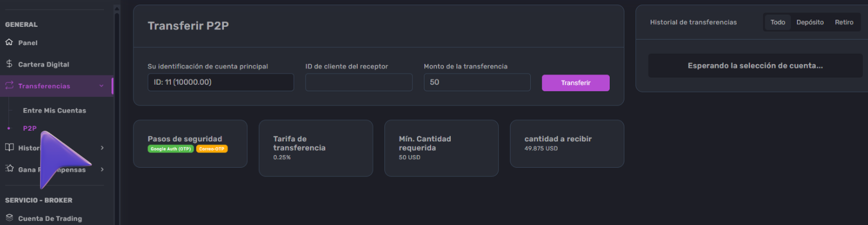The image size is (868, 225).
Task: Focus the ID de cliente del receptor field
Action: [359, 82]
